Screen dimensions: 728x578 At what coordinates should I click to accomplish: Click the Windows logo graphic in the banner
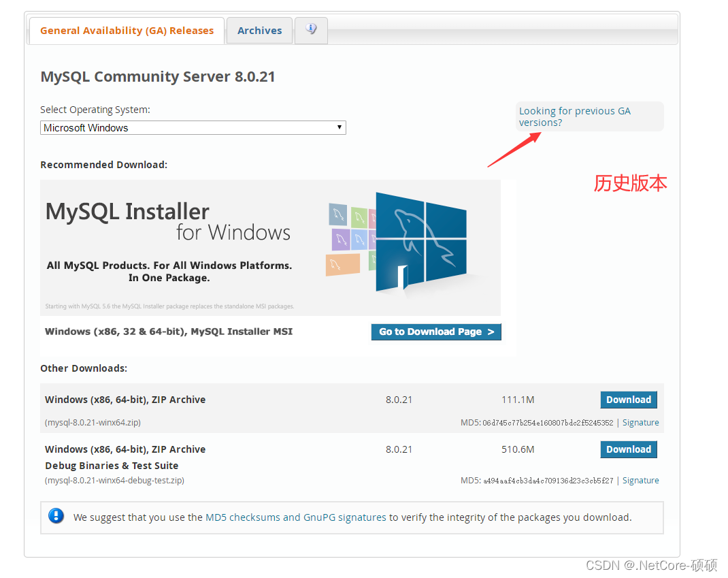click(x=420, y=242)
